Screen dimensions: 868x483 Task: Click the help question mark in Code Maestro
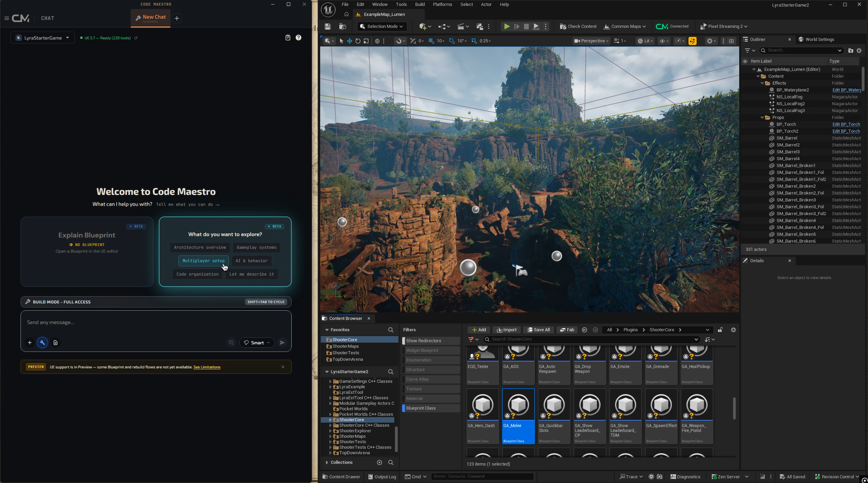tap(298, 37)
